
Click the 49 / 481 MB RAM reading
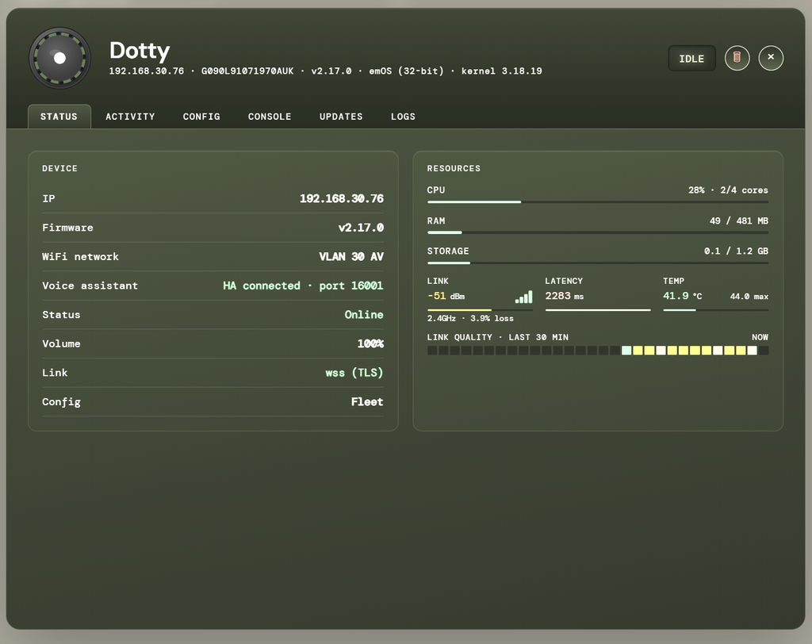click(739, 220)
